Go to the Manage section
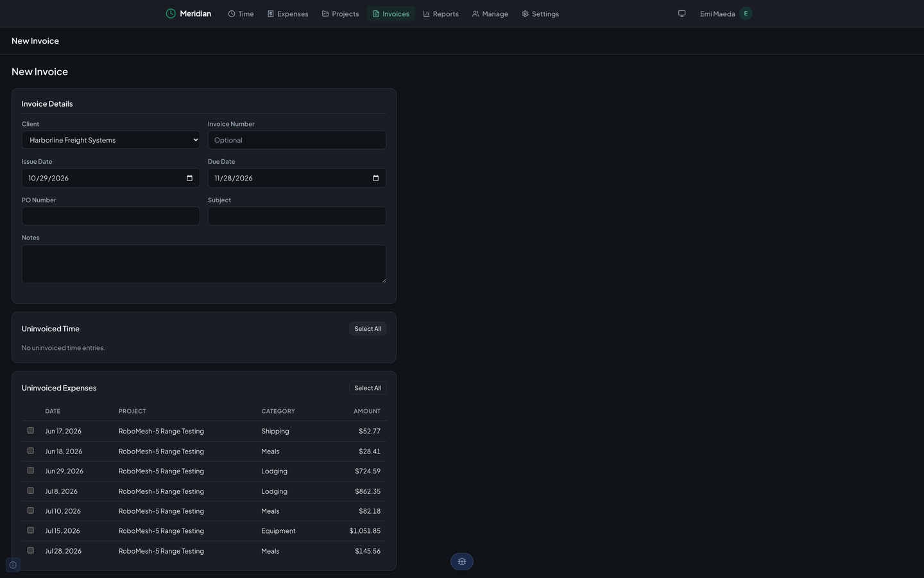 point(490,13)
